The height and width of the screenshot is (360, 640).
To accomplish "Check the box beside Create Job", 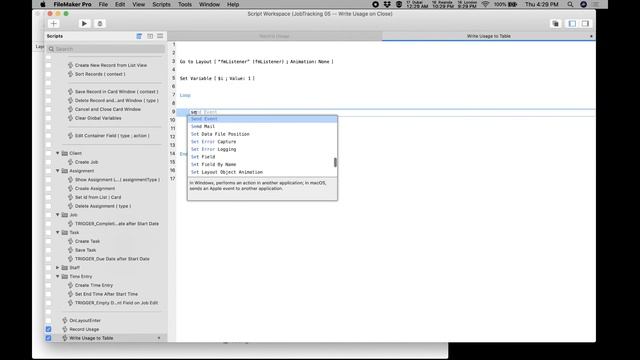I will pos(49,162).
